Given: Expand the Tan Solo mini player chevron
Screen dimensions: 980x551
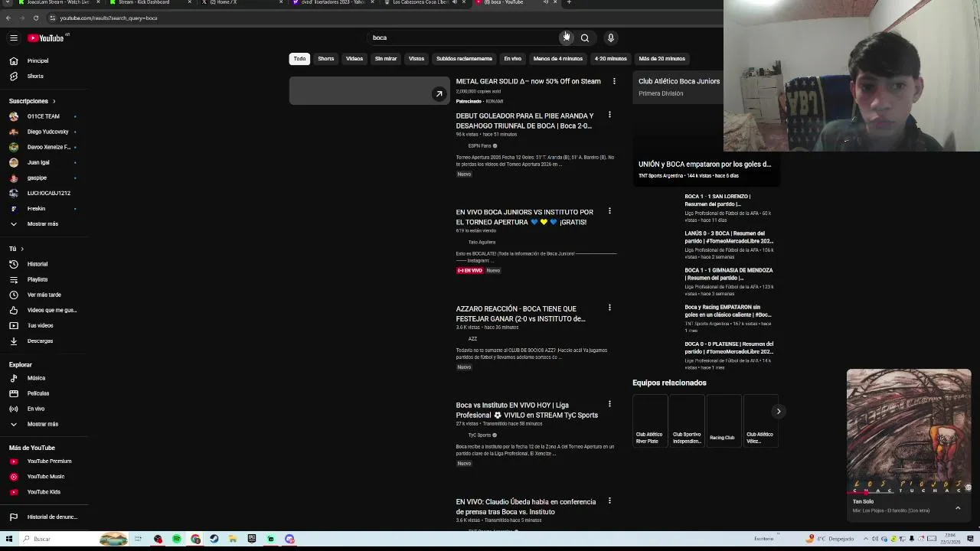Looking at the screenshot, I should [x=957, y=507].
